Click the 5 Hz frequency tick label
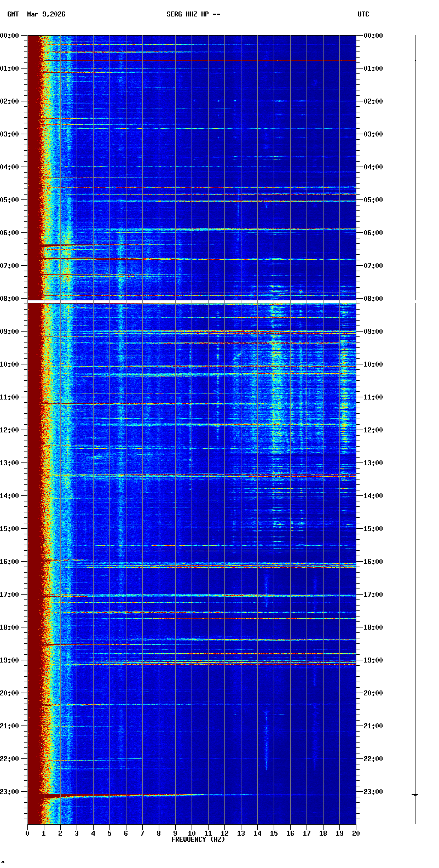 coord(109,833)
